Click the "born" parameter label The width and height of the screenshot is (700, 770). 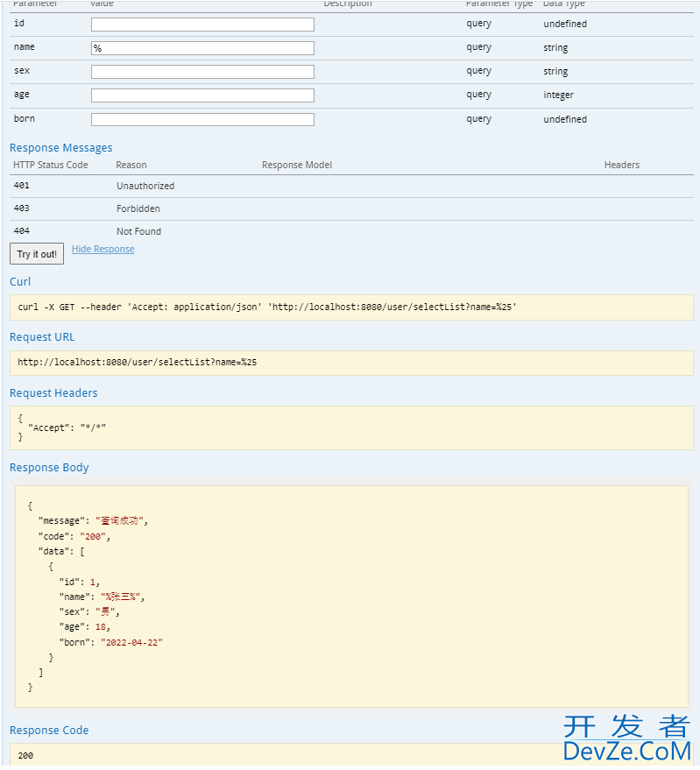(x=24, y=118)
